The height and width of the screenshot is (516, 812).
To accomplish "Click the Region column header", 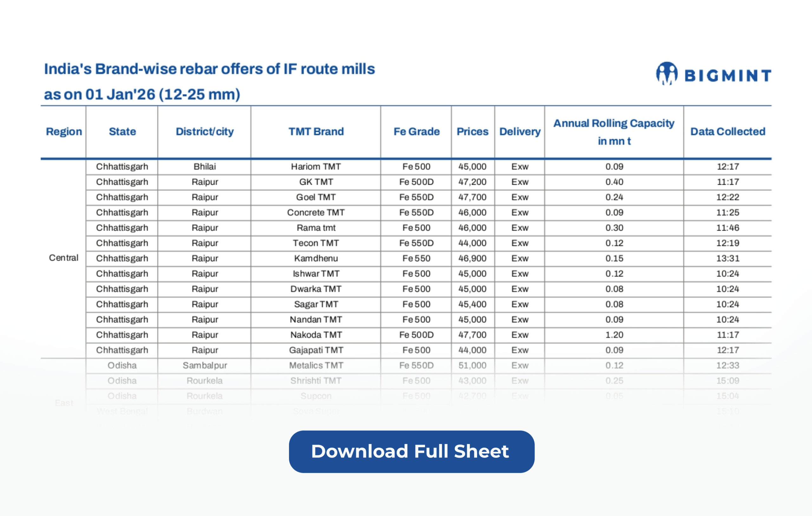I will click(64, 132).
